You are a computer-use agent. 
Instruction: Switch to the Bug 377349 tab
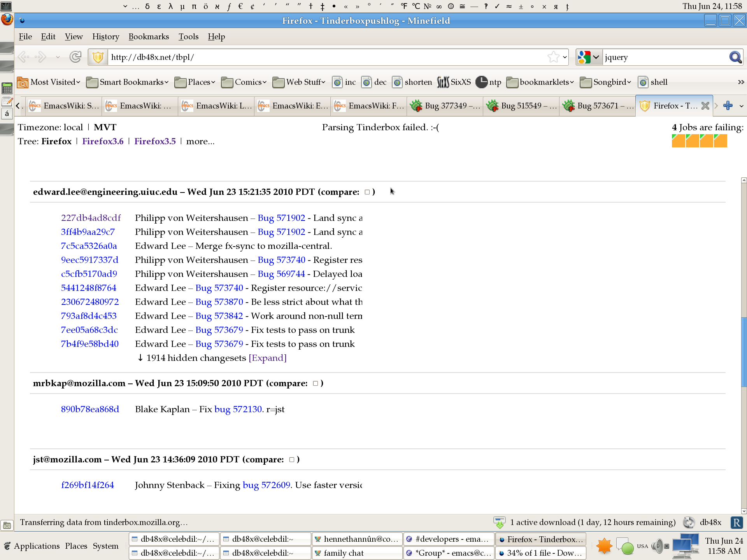point(445,105)
